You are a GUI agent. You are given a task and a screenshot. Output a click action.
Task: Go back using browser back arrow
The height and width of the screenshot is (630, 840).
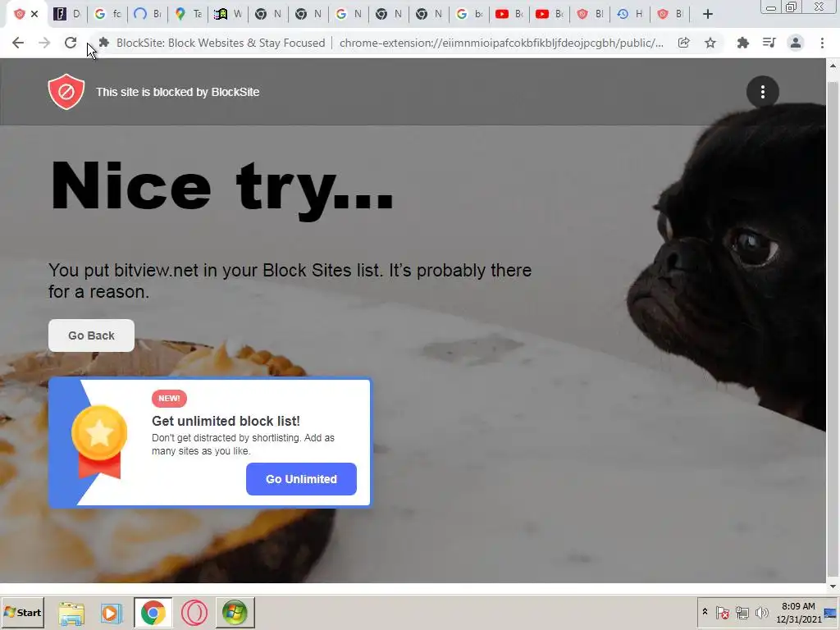click(x=18, y=43)
